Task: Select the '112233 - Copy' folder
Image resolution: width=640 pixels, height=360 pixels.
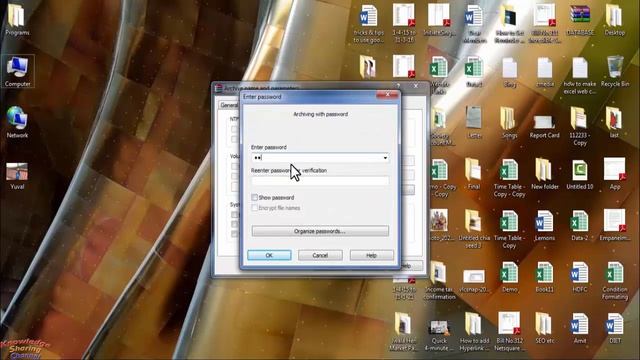Action: click(580, 127)
